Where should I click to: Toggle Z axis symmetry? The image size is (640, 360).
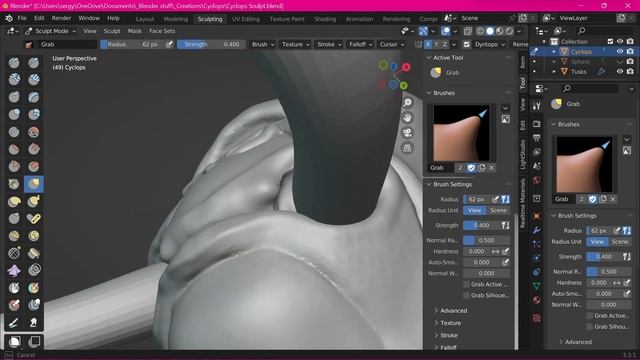(x=444, y=44)
